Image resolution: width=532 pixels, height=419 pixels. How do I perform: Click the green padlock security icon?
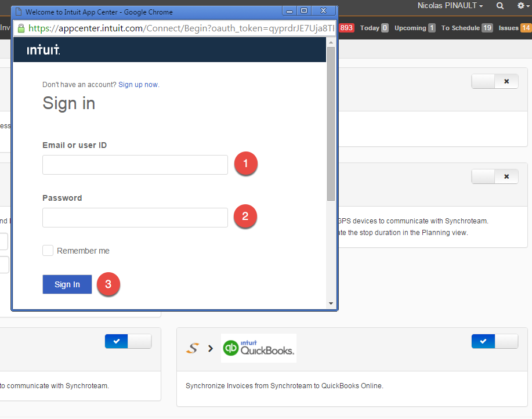coord(21,28)
